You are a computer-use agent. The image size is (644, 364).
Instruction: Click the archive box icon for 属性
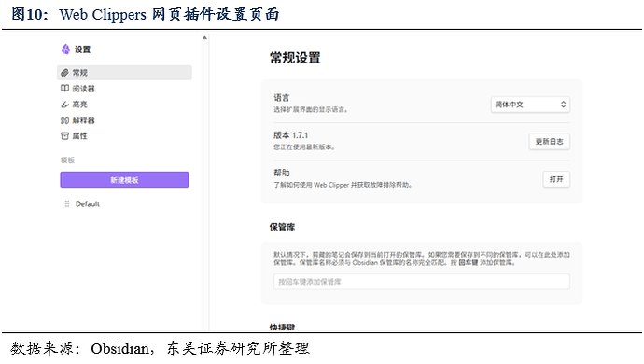(x=64, y=136)
